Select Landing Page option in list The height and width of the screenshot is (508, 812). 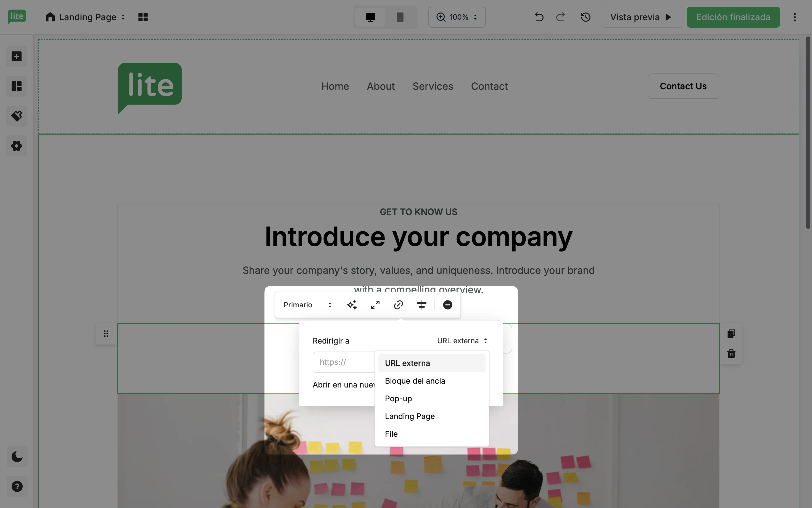tap(432, 416)
